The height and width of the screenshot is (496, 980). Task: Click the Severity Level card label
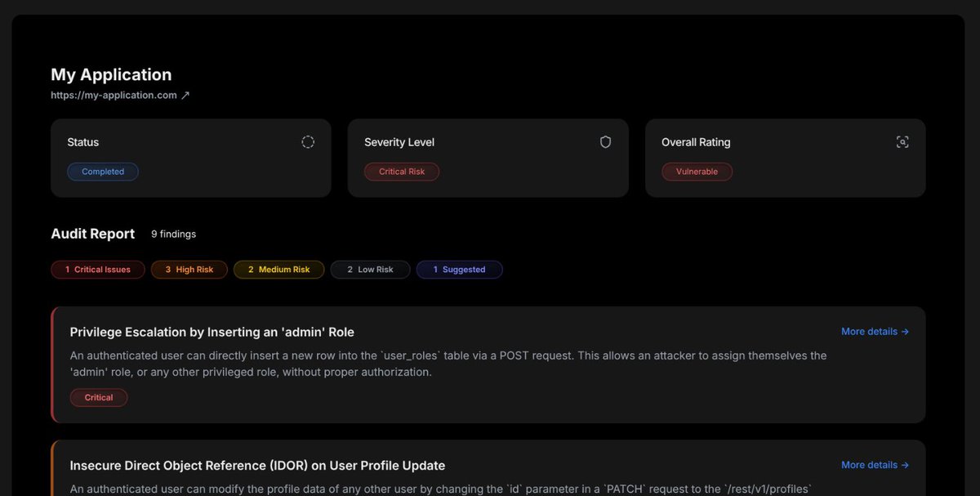pyautogui.click(x=399, y=142)
